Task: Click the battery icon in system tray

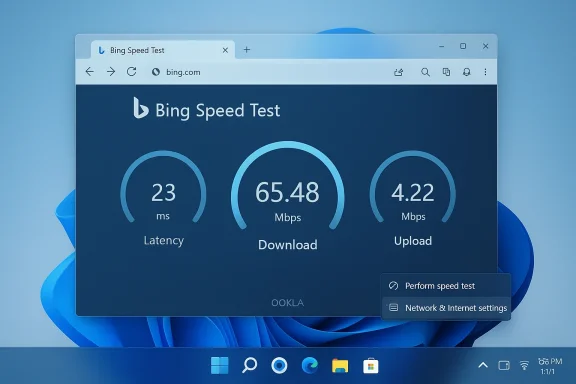Action: tap(504, 365)
